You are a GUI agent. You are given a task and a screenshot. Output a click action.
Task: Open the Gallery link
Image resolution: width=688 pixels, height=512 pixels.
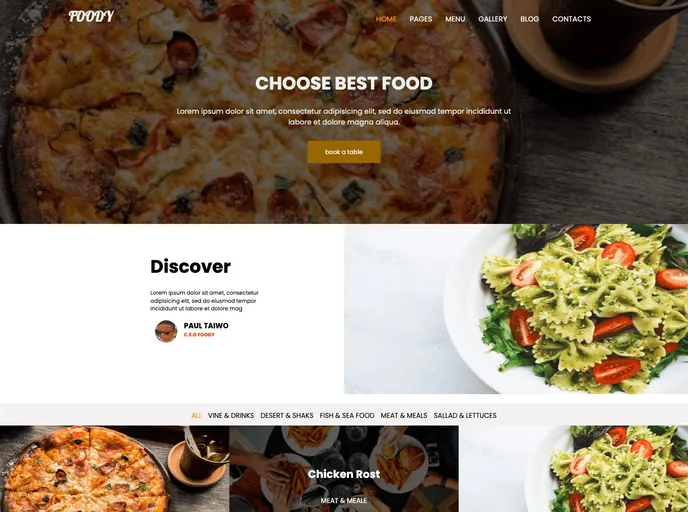(492, 19)
